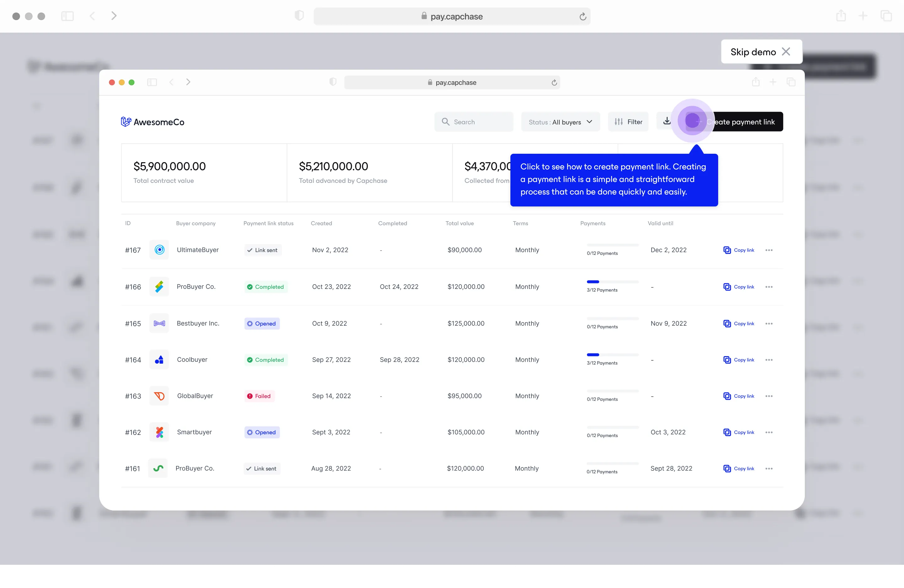Sort by Total value column header

459,223
